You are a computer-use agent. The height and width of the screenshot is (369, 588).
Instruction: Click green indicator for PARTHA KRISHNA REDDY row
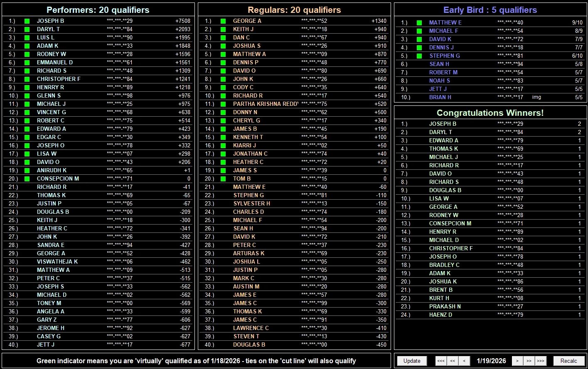223,104
